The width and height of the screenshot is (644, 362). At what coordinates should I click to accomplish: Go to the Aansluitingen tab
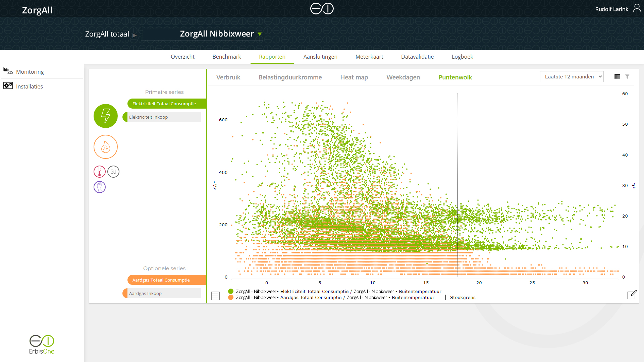point(320,57)
